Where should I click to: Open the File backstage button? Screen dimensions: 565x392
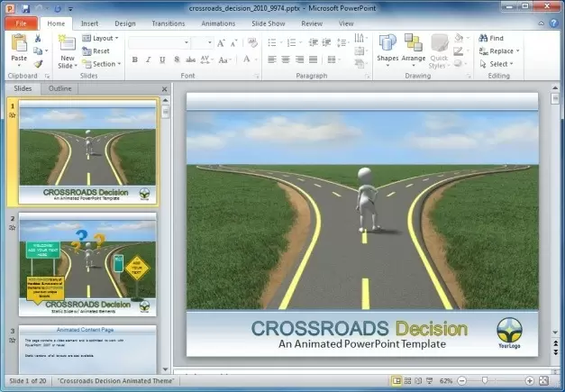coord(21,23)
